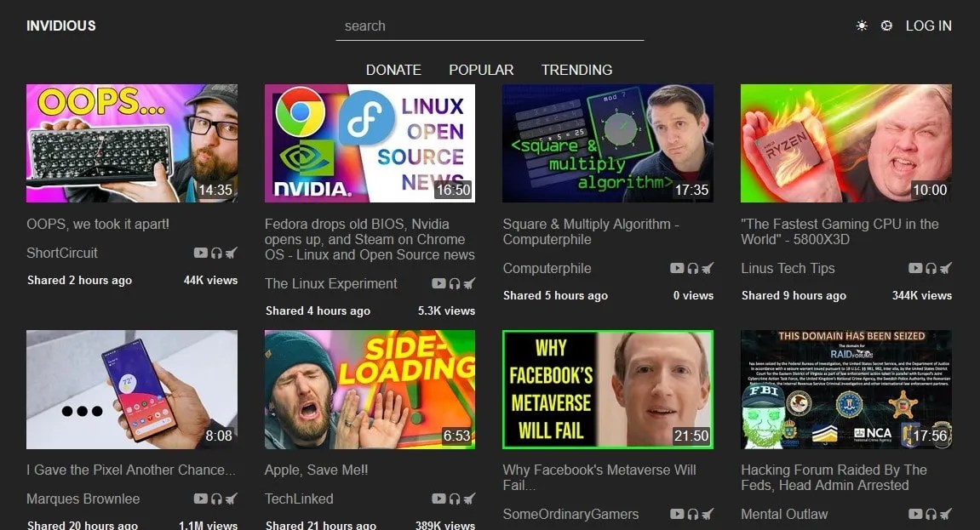Open the 5800X3D video on YouTube
Viewport: 980px width, 530px height.
914,268
